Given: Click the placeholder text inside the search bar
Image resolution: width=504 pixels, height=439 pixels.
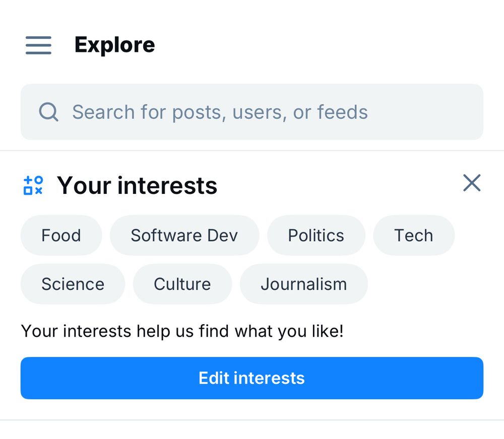Looking at the screenshot, I should tap(220, 112).
